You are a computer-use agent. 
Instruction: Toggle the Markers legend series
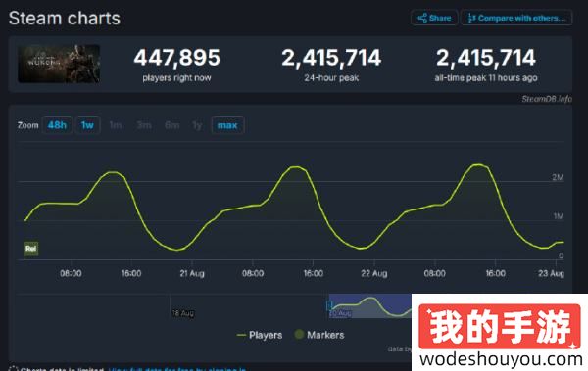click(x=319, y=335)
